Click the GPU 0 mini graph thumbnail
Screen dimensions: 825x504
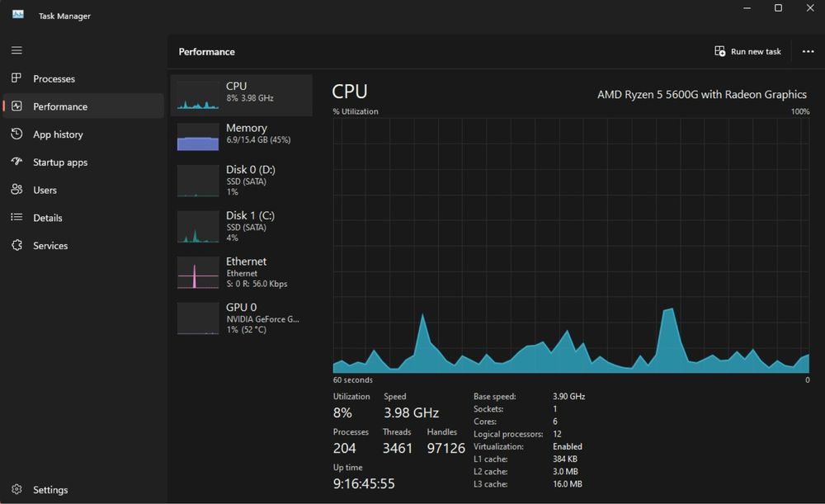pyautogui.click(x=198, y=318)
